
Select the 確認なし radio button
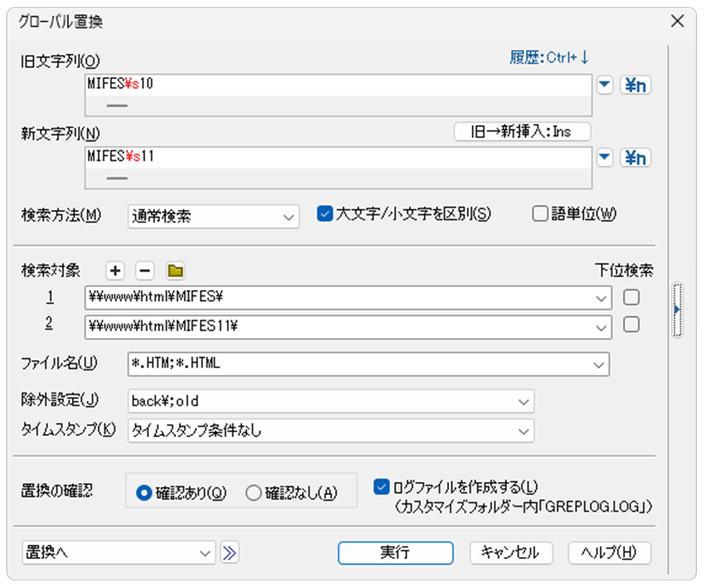coord(253,494)
